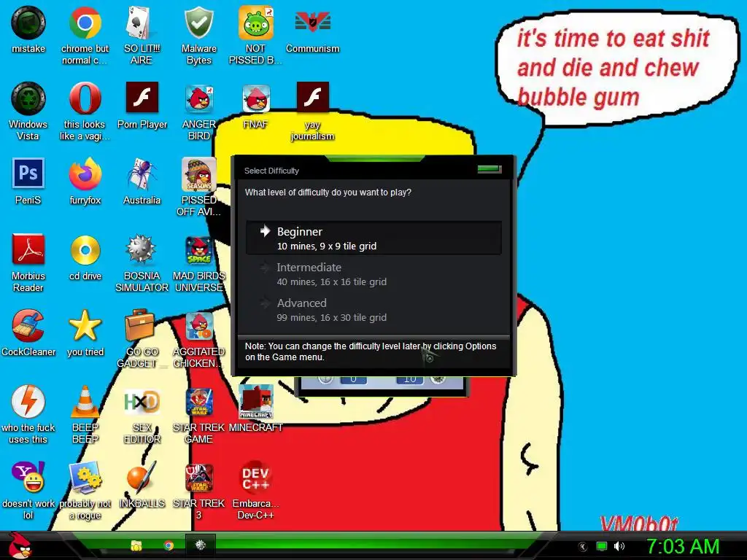Launch the BEEP BEEP traffic cone icon
Screen dimensions: 747x560
85,402
